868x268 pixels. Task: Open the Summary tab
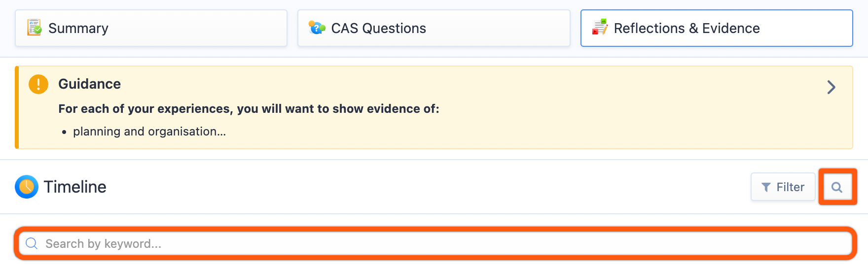click(x=151, y=28)
